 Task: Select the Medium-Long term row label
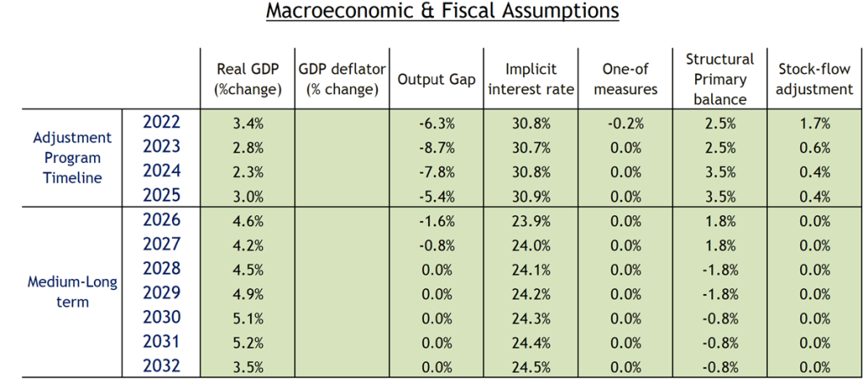pos(60,292)
